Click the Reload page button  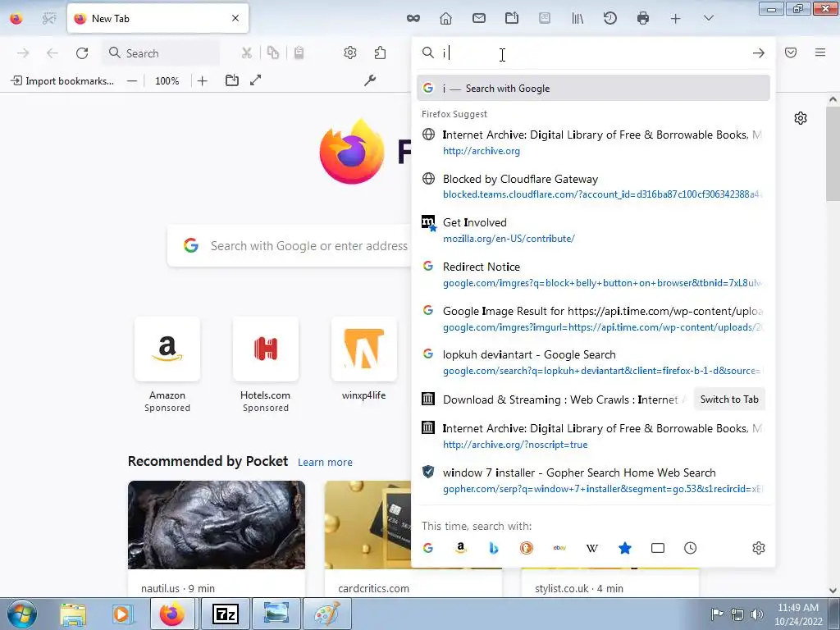[82, 53]
